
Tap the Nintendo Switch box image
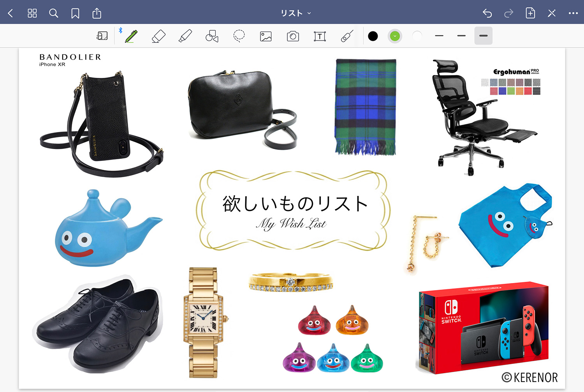click(x=483, y=328)
